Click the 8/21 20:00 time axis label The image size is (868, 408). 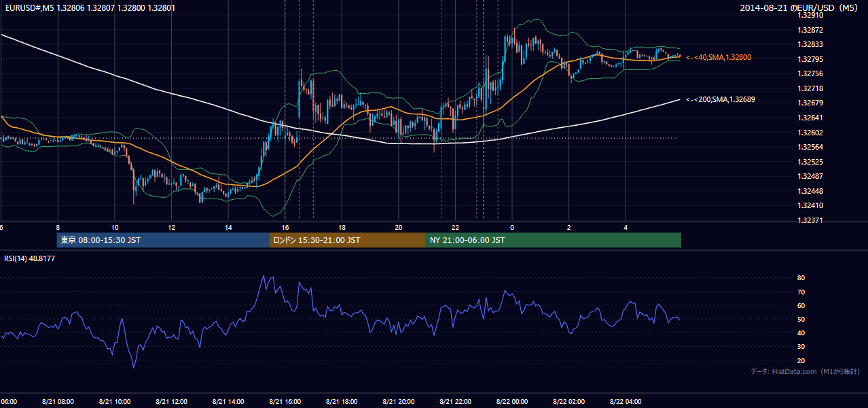[399, 401]
